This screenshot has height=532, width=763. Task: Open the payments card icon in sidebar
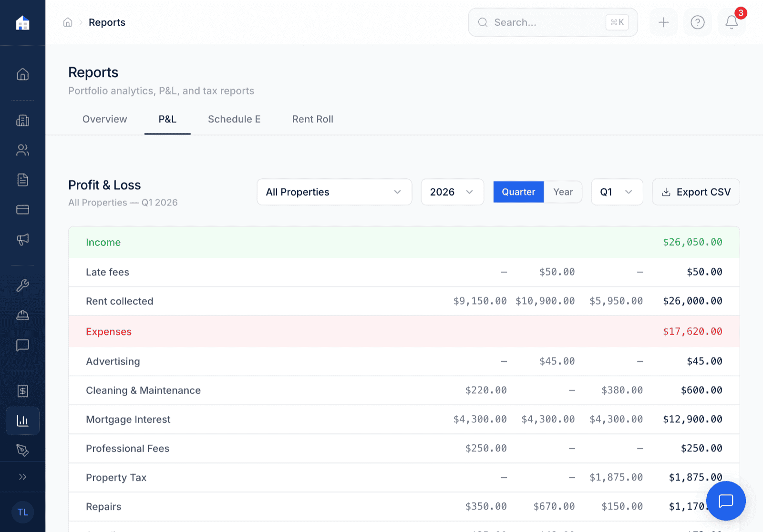tap(22, 209)
